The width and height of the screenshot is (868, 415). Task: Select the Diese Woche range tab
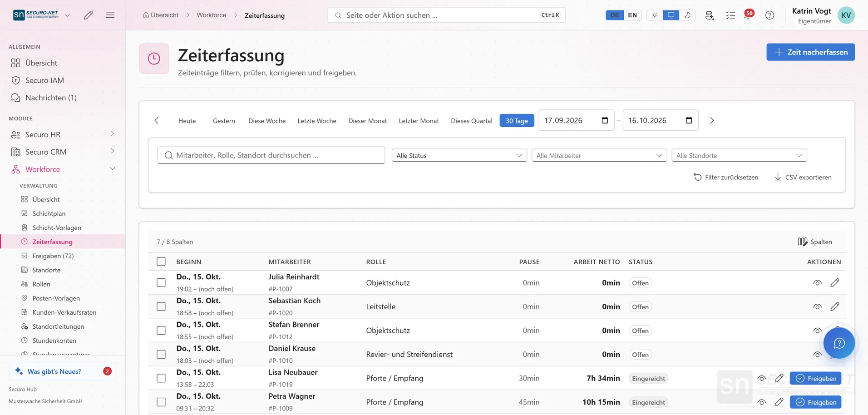click(267, 121)
